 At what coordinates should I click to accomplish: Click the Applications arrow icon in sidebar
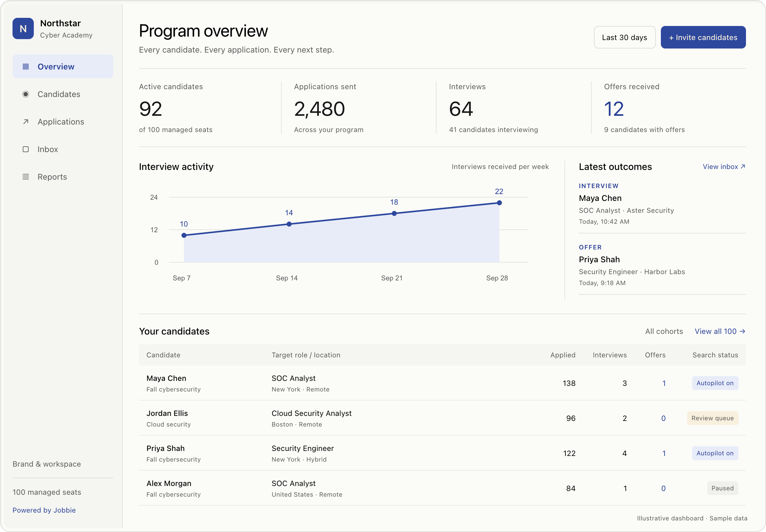(x=26, y=122)
